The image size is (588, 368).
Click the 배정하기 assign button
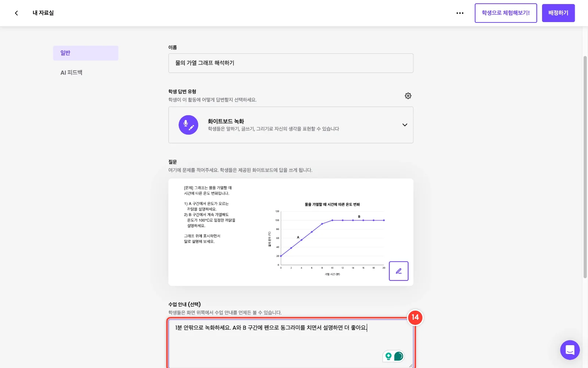558,13
